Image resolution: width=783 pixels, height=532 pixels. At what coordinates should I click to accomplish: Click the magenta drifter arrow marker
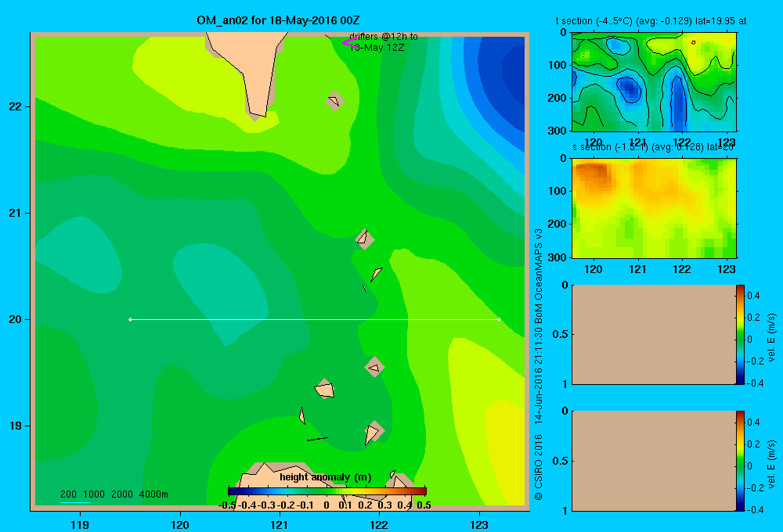click(x=348, y=43)
